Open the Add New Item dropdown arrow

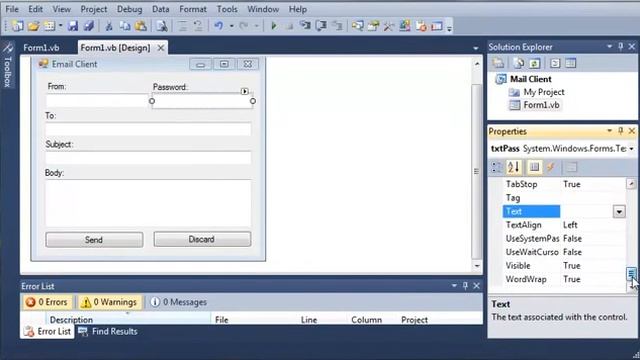(60, 26)
